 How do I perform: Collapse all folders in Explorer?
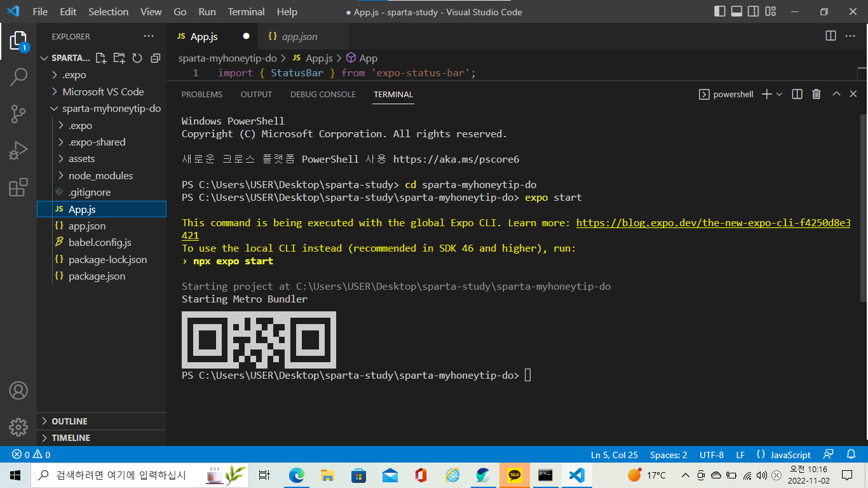(155, 58)
